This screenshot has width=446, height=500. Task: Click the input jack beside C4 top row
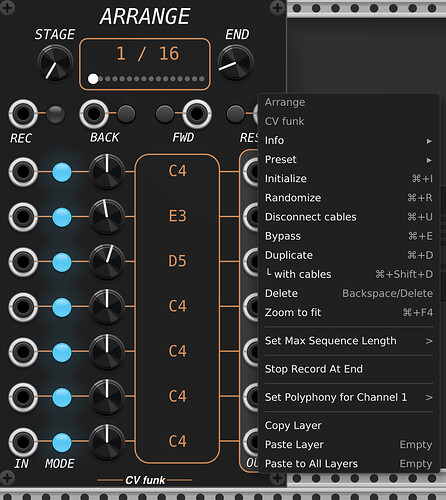tap(23, 172)
